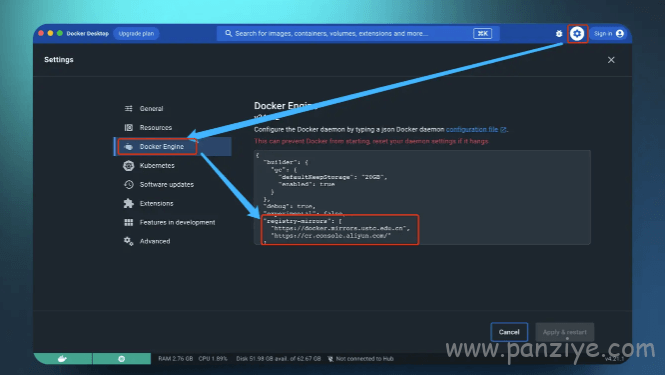Click the General sliders icon
The height and width of the screenshot is (375, 665).
pyautogui.click(x=129, y=109)
